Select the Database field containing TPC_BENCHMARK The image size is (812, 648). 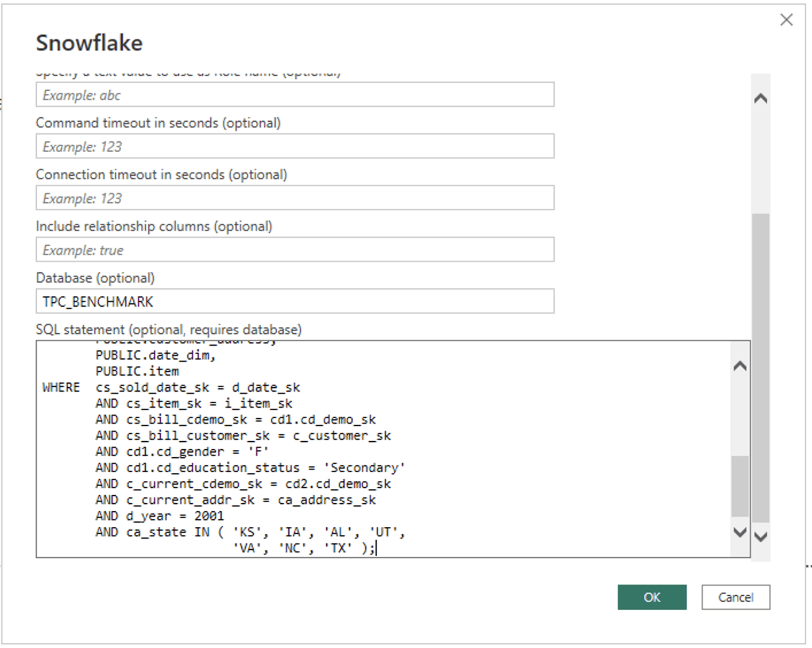point(295,301)
